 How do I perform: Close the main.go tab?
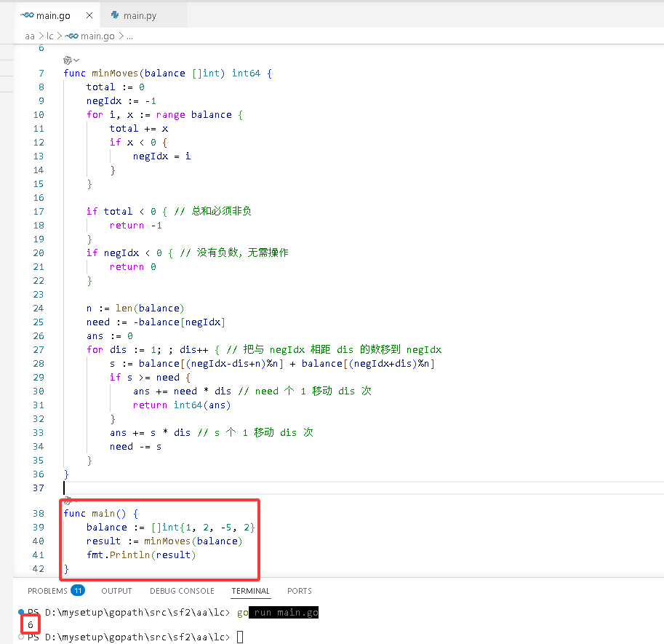click(x=89, y=16)
